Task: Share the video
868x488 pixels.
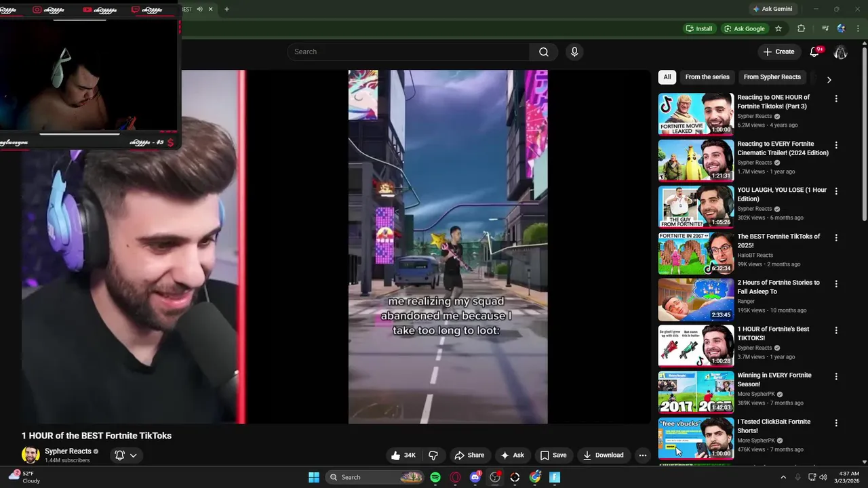Action: 469,455
